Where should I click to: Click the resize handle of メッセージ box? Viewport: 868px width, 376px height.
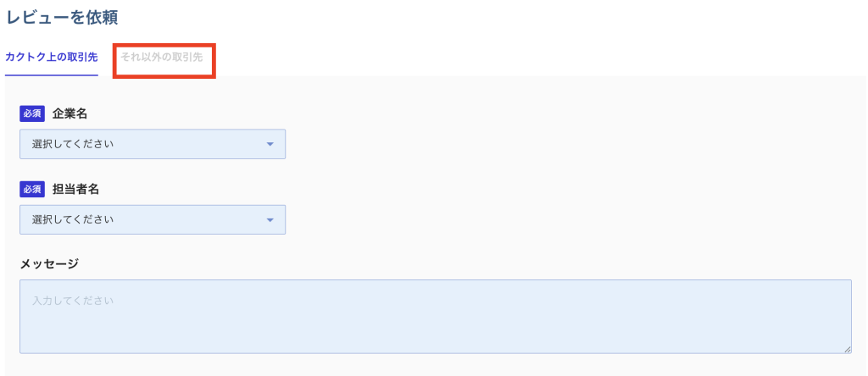(x=847, y=348)
